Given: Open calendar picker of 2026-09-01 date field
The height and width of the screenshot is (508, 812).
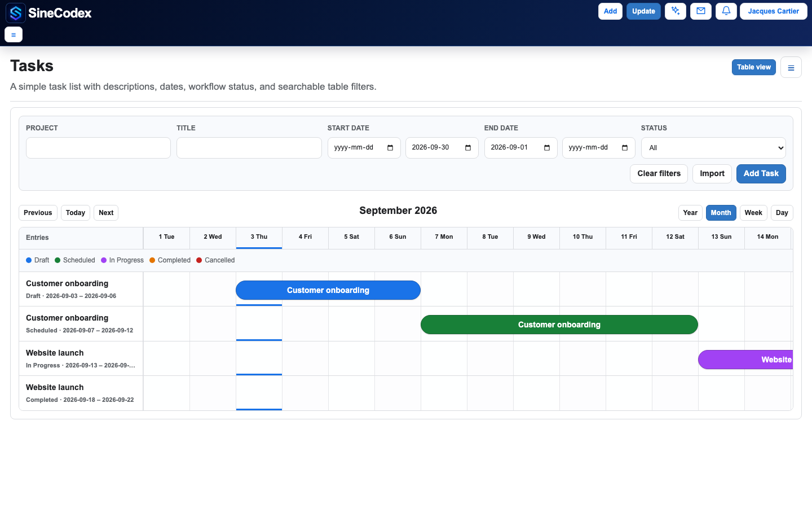Looking at the screenshot, I should click(x=547, y=148).
